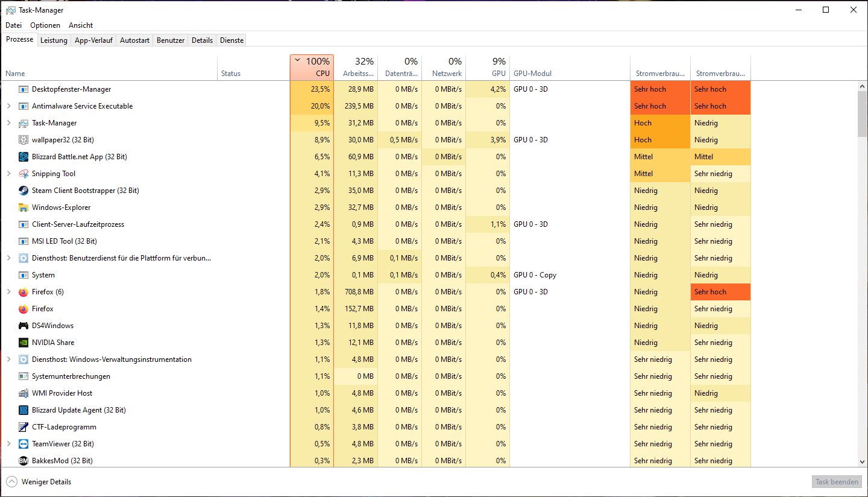Expand Diensthost Windows-Verwaltungsinstrumentation group
This screenshot has width=868, height=497.
coord(8,359)
